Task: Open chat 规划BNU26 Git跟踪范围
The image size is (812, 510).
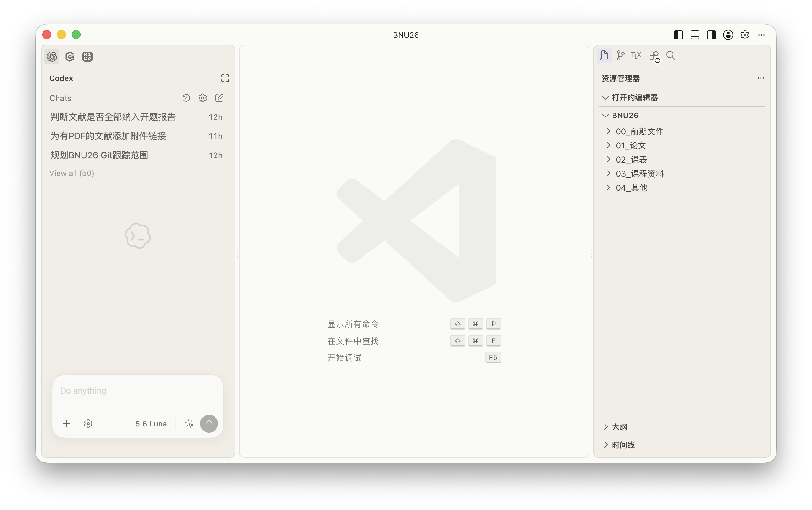Action: coord(137,155)
